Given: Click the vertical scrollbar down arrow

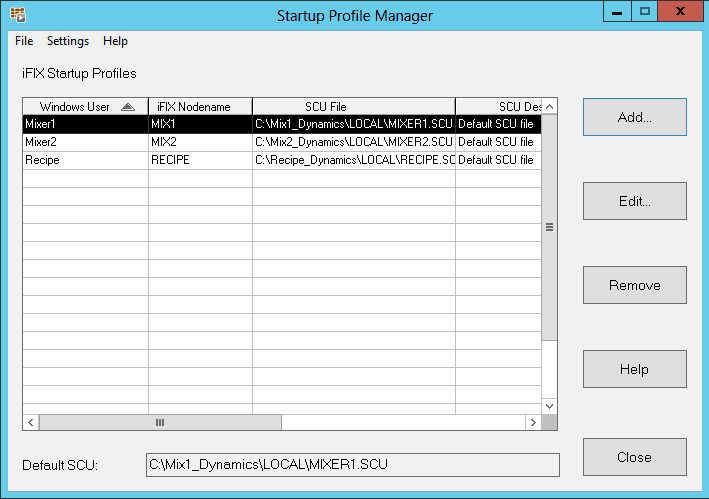Looking at the screenshot, I should pos(549,406).
